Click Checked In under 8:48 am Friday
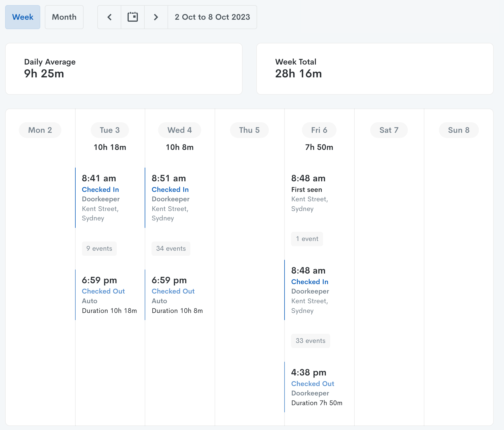 [x=310, y=282]
